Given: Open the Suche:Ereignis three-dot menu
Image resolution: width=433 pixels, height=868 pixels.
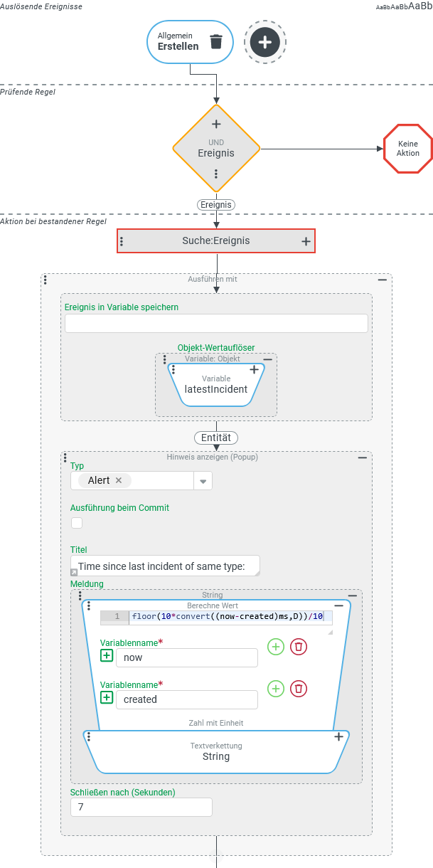Looking at the screenshot, I should pyautogui.click(x=122, y=241).
